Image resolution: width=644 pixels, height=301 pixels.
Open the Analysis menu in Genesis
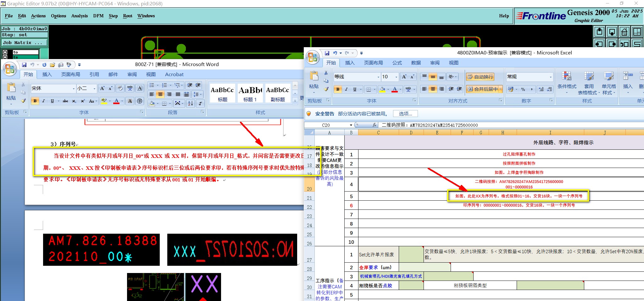(x=80, y=16)
